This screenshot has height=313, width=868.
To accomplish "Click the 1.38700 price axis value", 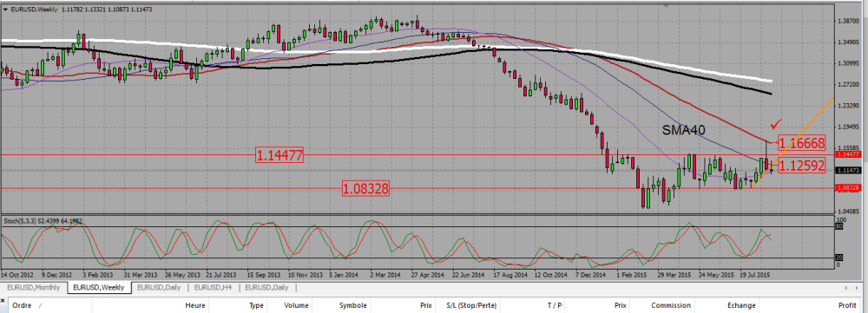I will pyautogui.click(x=849, y=21).
